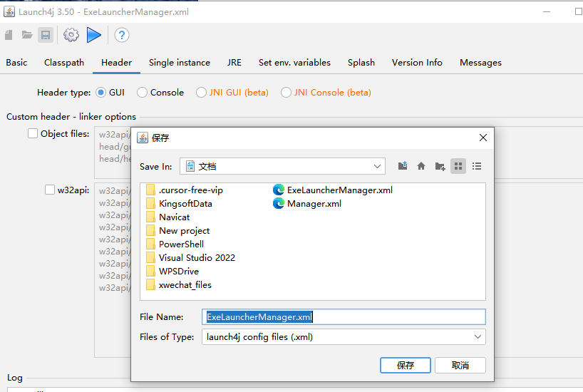Enable the w32api checkbox
The width and height of the screenshot is (583, 392).
pyautogui.click(x=50, y=190)
